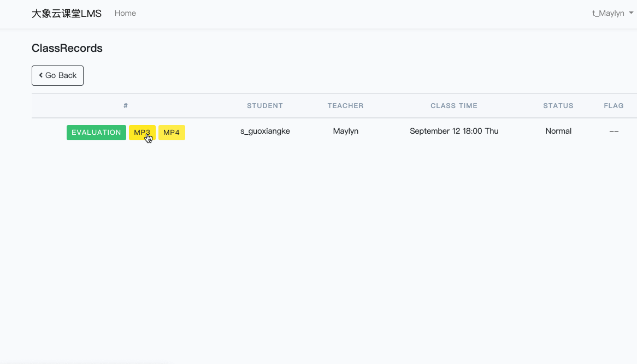
Task: Click the STATUS column header
Action: click(558, 106)
